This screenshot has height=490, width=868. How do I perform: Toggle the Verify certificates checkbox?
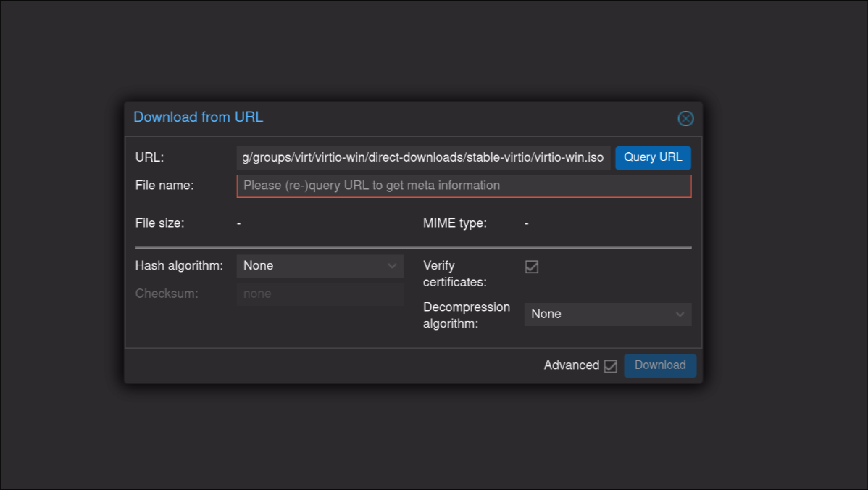coord(532,267)
